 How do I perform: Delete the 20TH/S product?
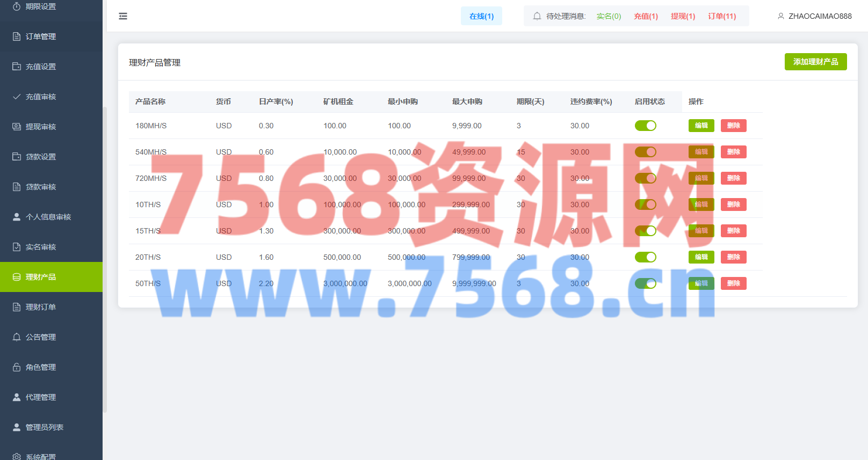733,257
